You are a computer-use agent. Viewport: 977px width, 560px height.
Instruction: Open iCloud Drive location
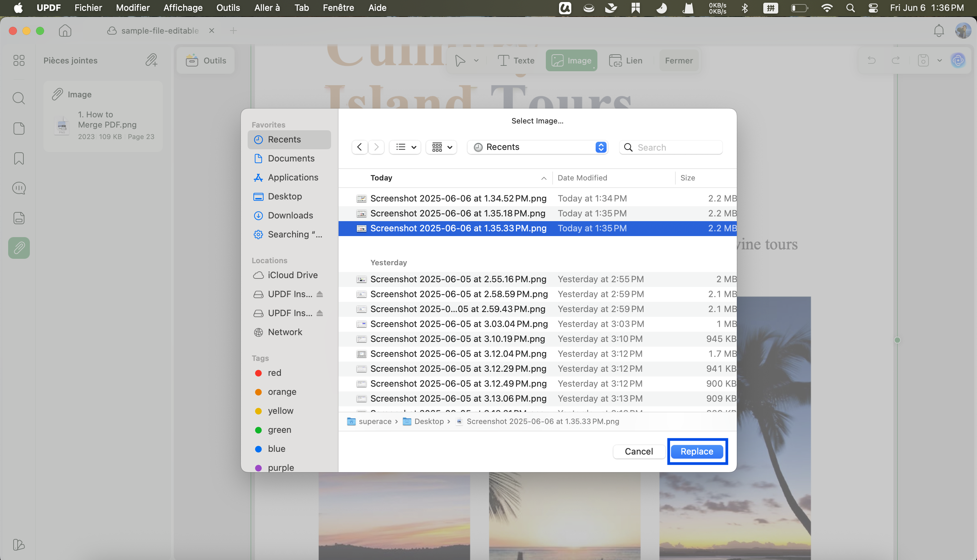click(x=289, y=275)
